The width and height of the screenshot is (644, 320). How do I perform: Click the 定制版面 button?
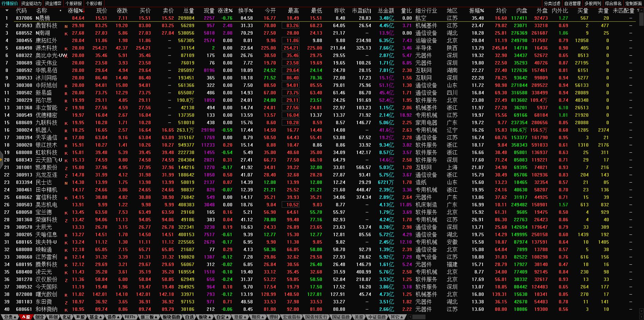click(x=633, y=3)
